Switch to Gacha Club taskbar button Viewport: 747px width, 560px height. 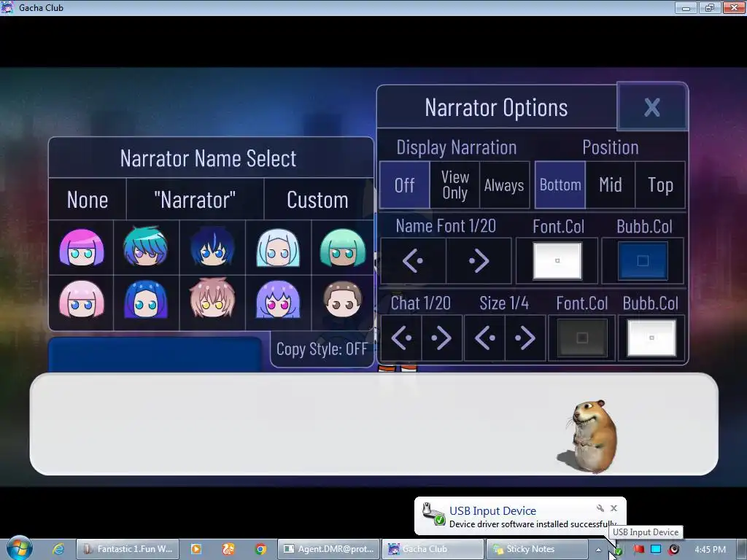(433, 549)
